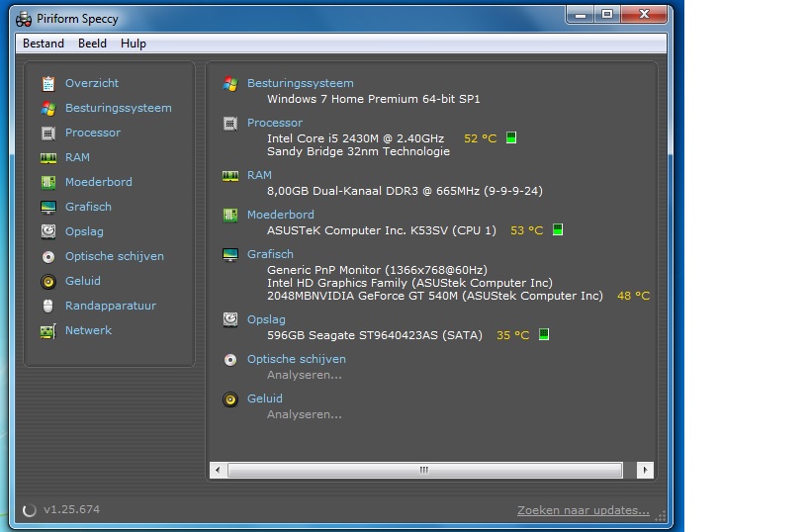Click the Optische schijven heading in summary

coord(297,360)
